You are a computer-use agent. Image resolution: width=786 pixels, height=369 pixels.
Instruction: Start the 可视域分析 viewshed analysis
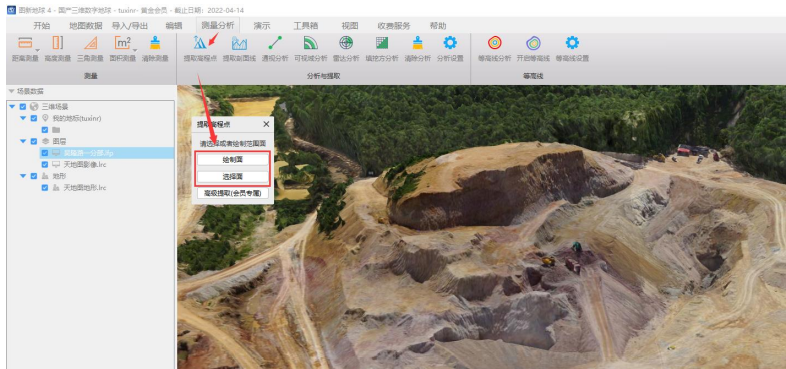pyautogui.click(x=311, y=49)
